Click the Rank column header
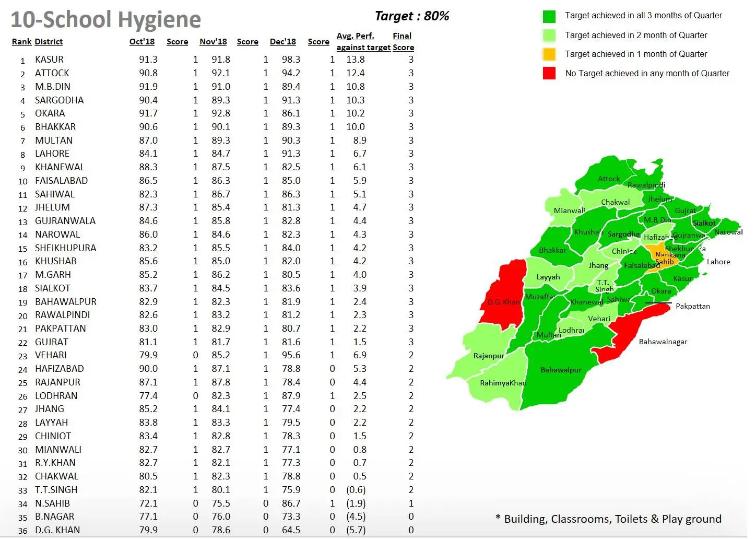The image size is (756, 539). tap(21, 42)
